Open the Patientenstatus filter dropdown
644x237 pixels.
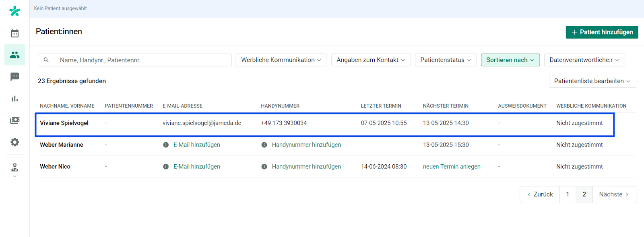click(446, 60)
